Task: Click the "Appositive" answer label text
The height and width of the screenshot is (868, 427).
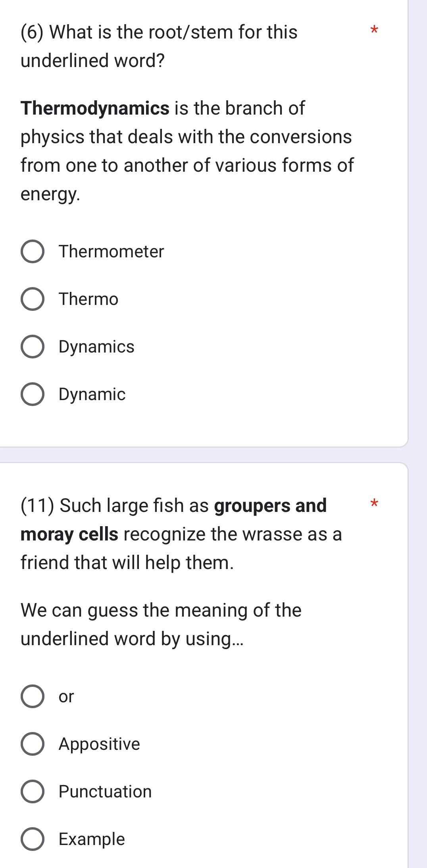Action: [99, 744]
